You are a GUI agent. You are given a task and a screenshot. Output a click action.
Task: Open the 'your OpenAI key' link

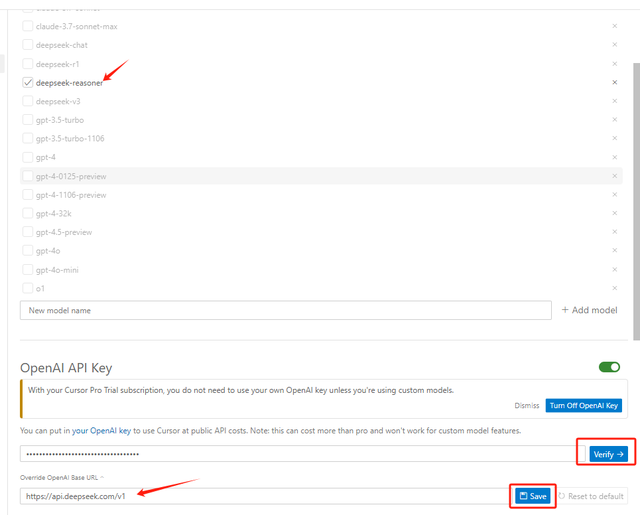101,431
